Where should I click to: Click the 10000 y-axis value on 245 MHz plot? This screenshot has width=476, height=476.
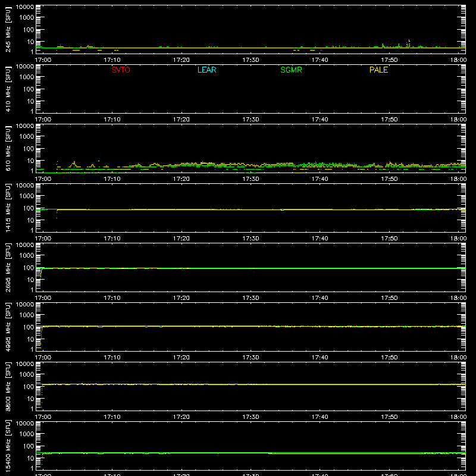point(25,7)
